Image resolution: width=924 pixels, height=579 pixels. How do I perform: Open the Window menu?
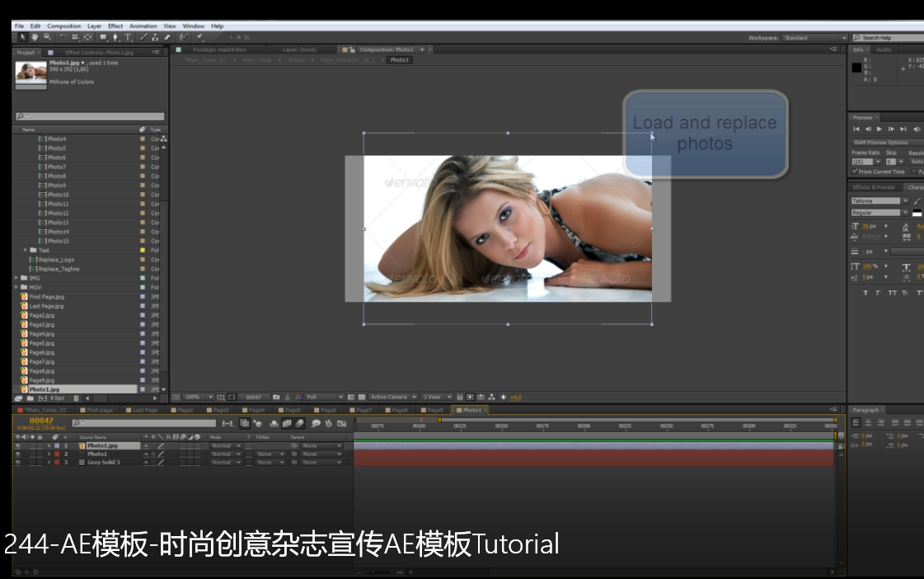coord(193,26)
